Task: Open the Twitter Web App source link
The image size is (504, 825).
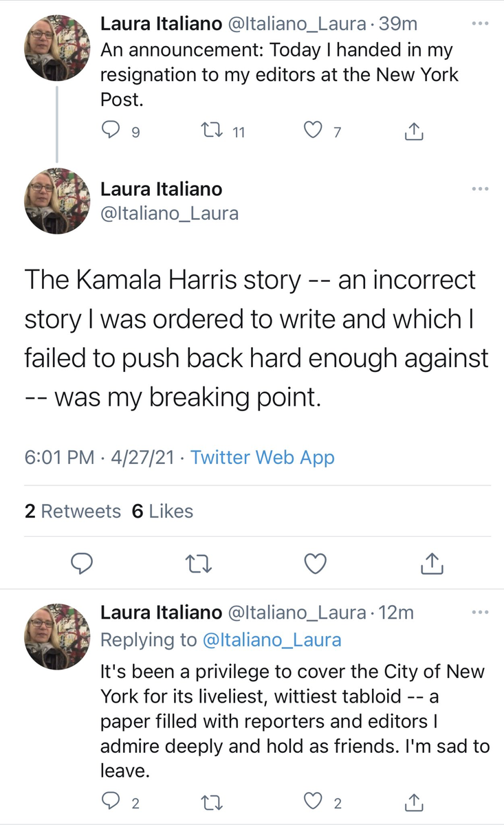Action: coord(262,457)
